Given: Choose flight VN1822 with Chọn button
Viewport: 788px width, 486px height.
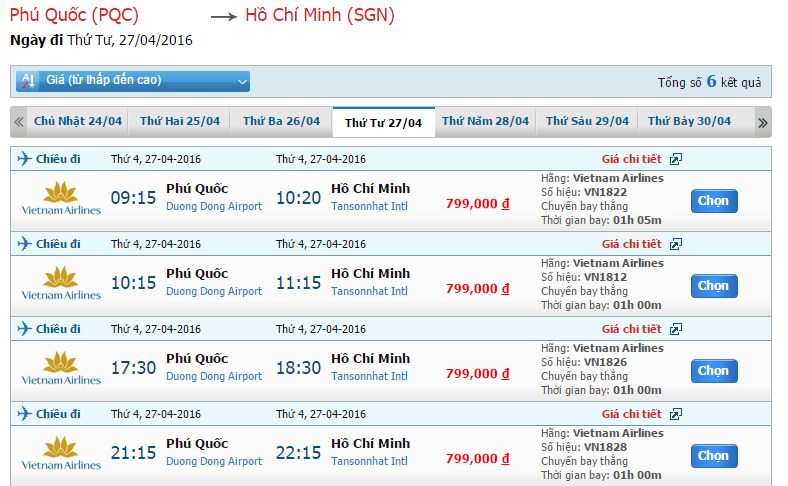Looking at the screenshot, I should click(713, 201).
